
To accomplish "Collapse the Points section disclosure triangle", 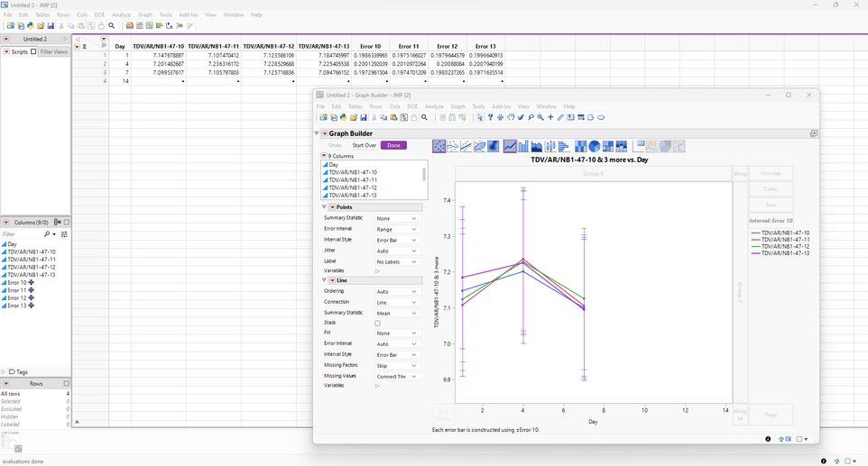I will (325, 207).
